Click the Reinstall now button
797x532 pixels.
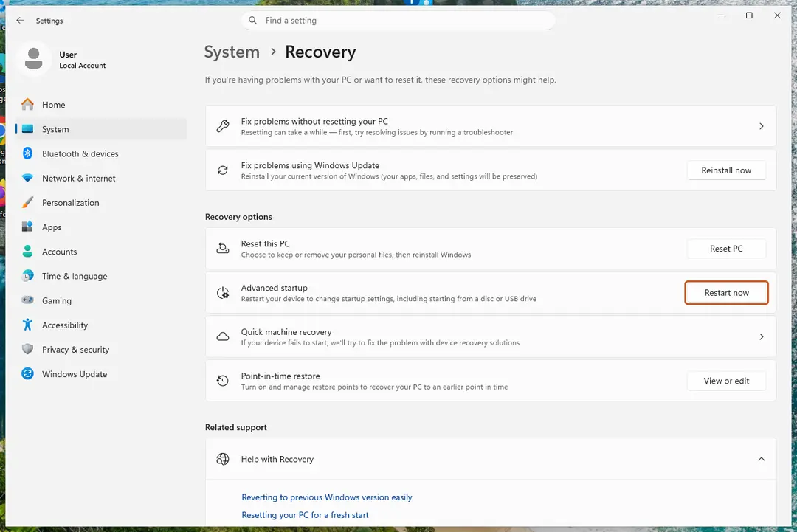click(726, 170)
